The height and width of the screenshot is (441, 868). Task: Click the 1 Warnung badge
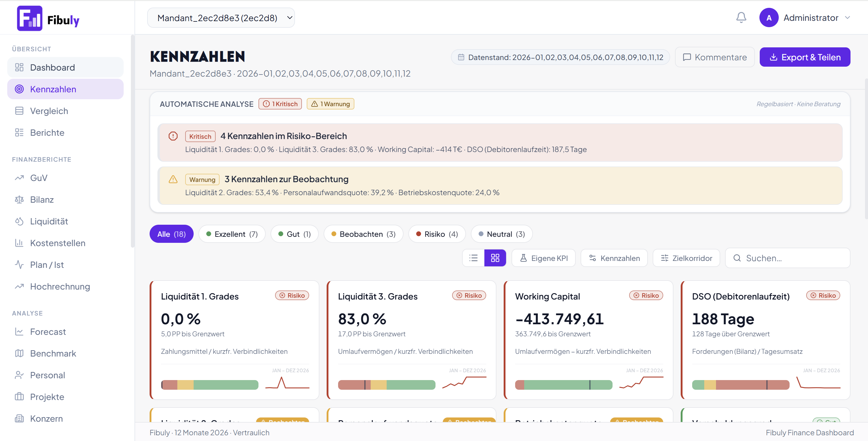point(330,104)
